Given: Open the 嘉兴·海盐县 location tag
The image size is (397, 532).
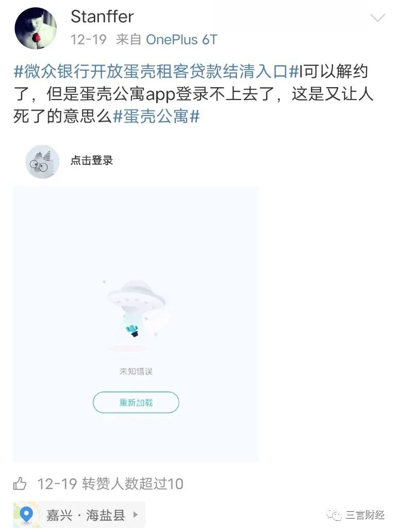Looking at the screenshot, I should click(x=79, y=515).
